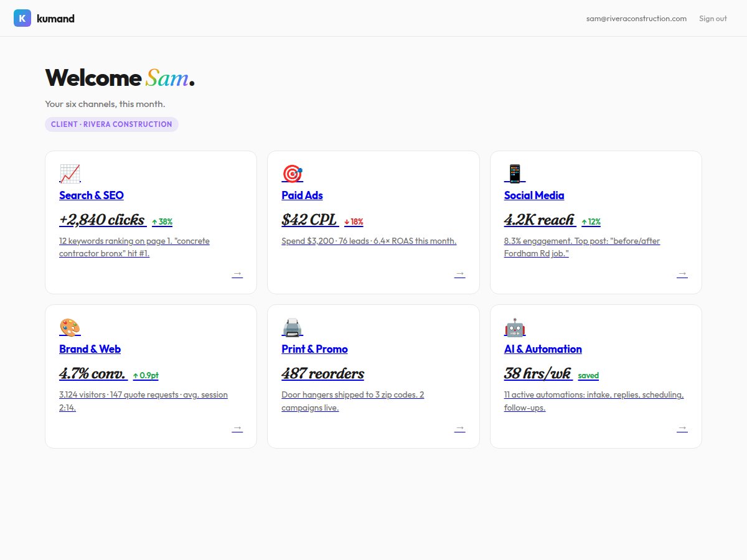
Task: Open Paid Ads card arrow
Action: pos(459,274)
